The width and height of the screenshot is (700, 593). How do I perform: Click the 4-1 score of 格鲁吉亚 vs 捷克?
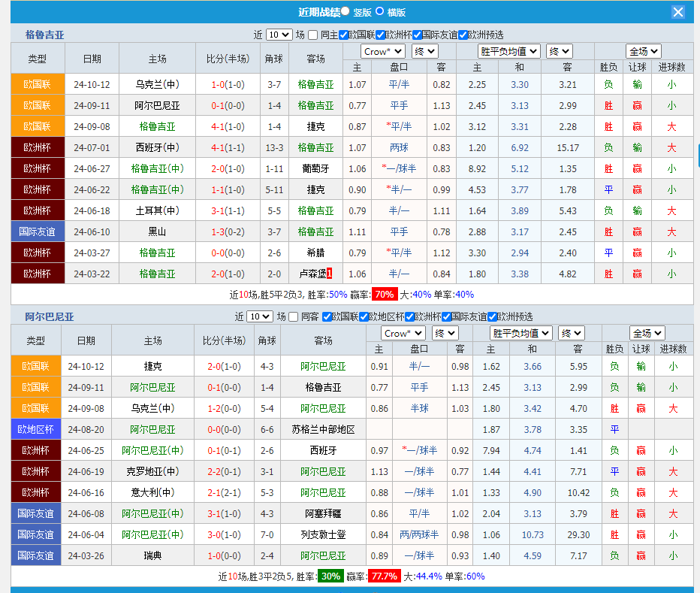coord(218,126)
